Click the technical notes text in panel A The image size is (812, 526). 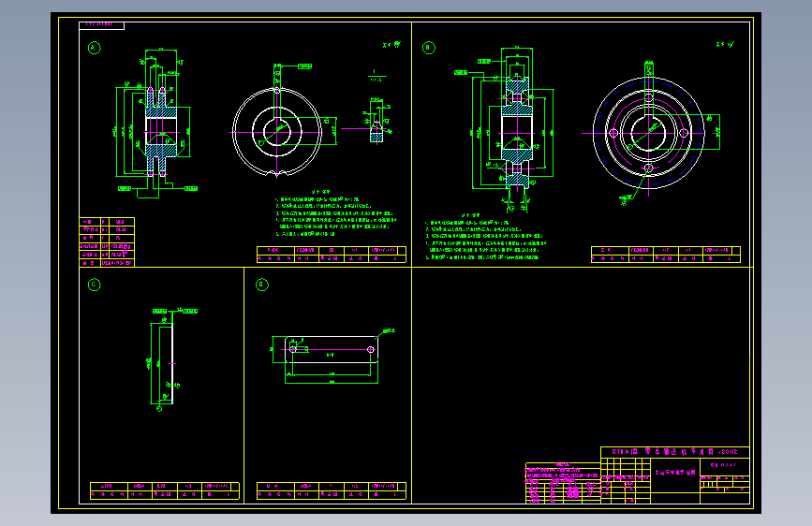coord(334,213)
